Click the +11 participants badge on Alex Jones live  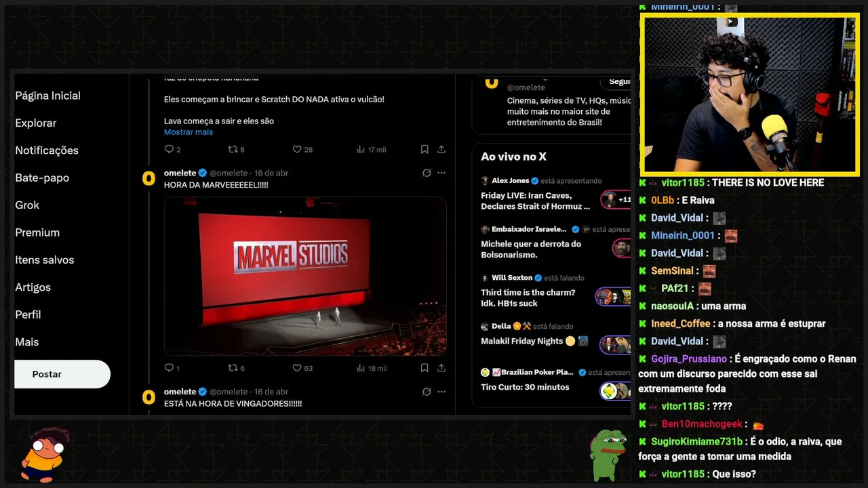(616, 200)
